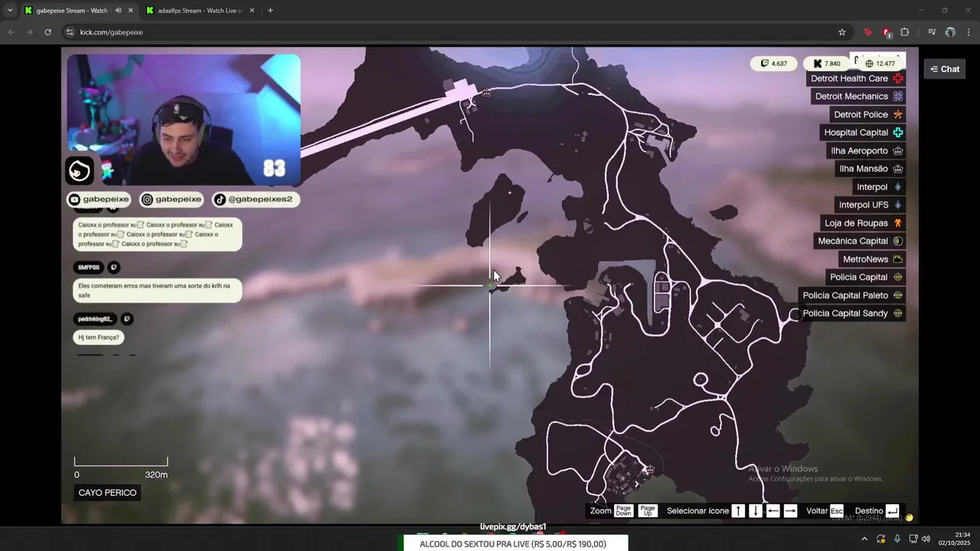Open the Chrome three-dot menu
Viewport: 980px width, 551px height.
[x=969, y=32]
